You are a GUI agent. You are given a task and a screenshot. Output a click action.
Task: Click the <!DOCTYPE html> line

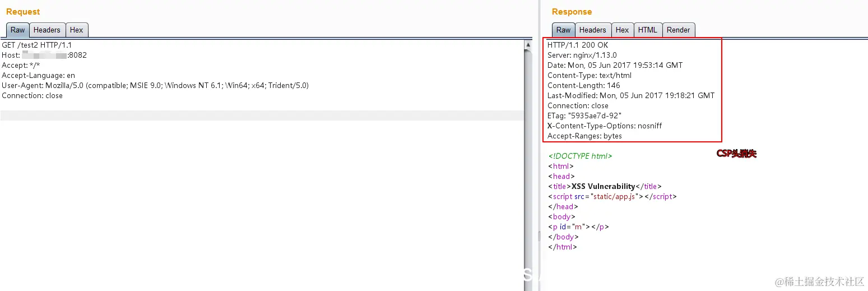pyautogui.click(x=580, y=156)
